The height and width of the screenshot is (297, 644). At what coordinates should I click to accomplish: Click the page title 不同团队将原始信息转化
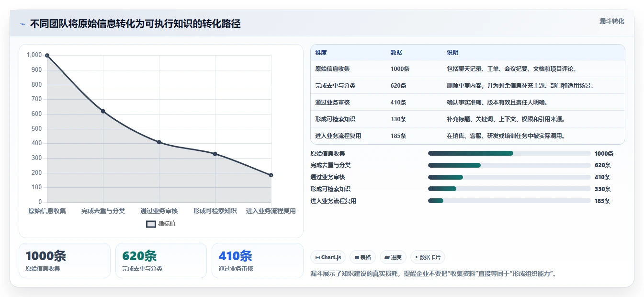135,24
